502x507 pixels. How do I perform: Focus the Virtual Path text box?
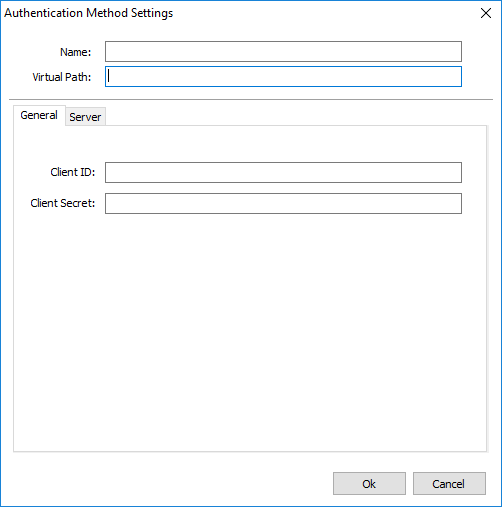(x=283, y=77)
